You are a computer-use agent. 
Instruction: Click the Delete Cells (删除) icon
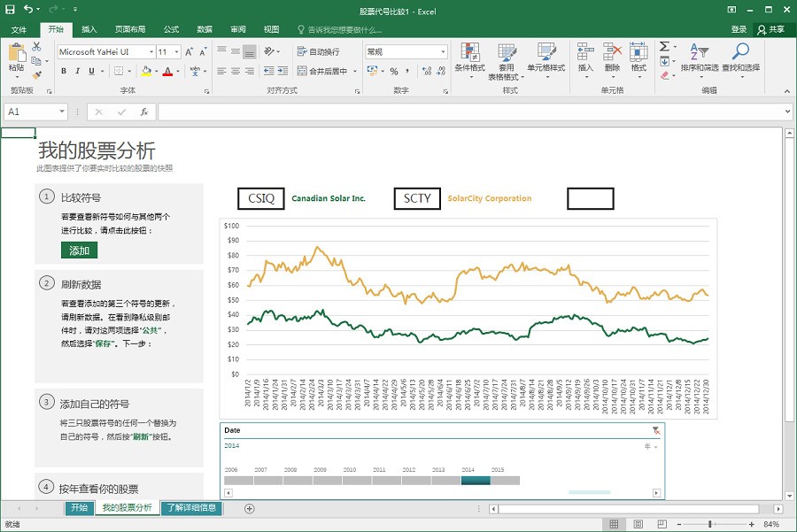(x=611, y=55)
